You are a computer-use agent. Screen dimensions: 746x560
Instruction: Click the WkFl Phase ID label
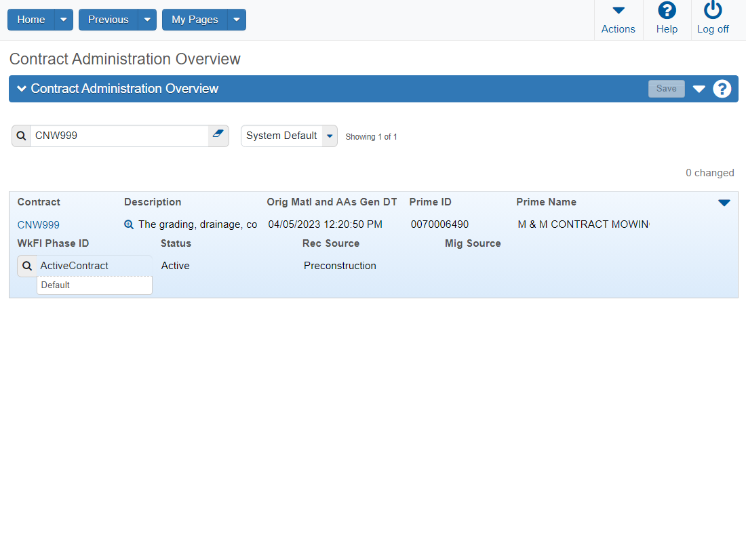(x=54, y=243)
